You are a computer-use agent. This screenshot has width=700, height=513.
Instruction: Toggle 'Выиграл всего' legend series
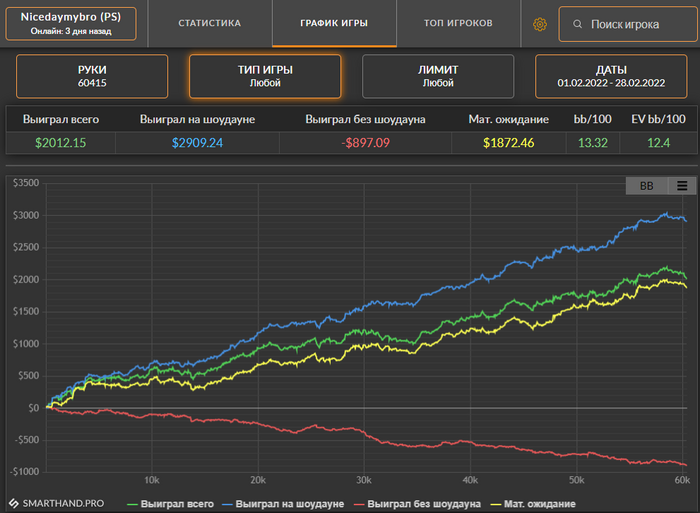pyautogui.click(x=171, y=504)
